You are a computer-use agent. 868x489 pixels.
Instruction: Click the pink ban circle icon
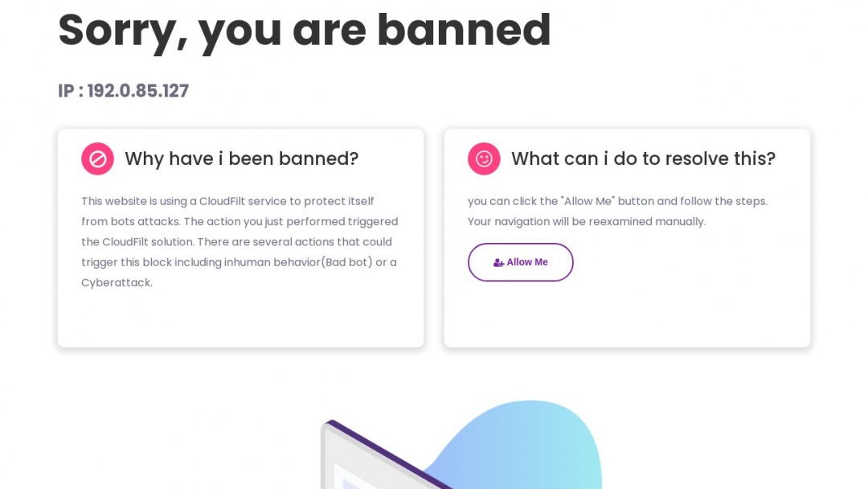click(x=97, y=158)
